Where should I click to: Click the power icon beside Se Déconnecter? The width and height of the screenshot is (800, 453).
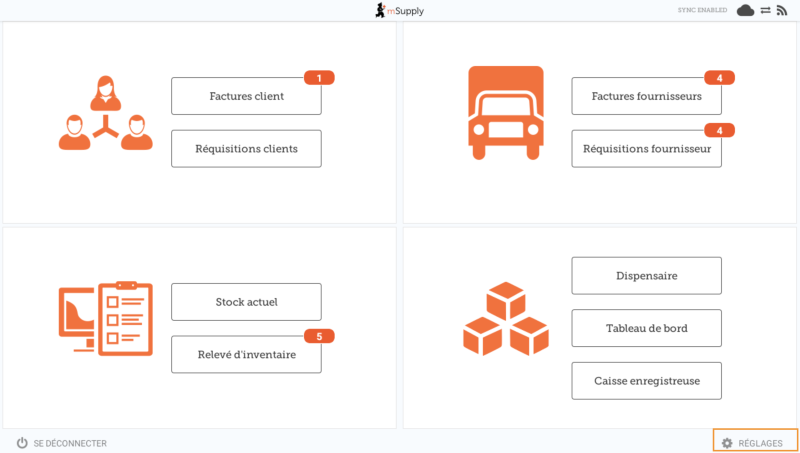click(22, 443)
